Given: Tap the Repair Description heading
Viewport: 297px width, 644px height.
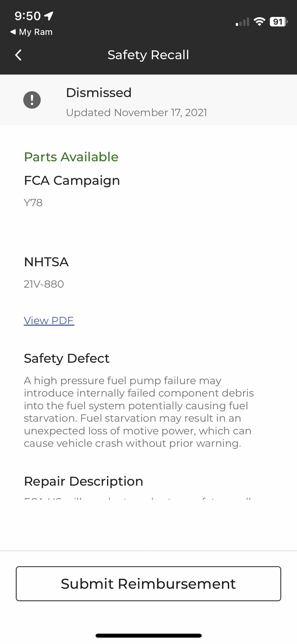Looking at the screenshot, I should pos(84,481).
